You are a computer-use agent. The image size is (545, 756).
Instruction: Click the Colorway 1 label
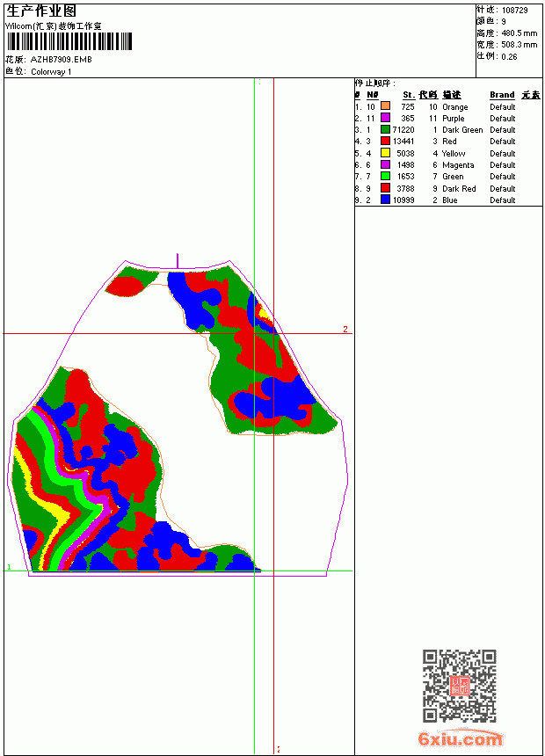[51, 72]
